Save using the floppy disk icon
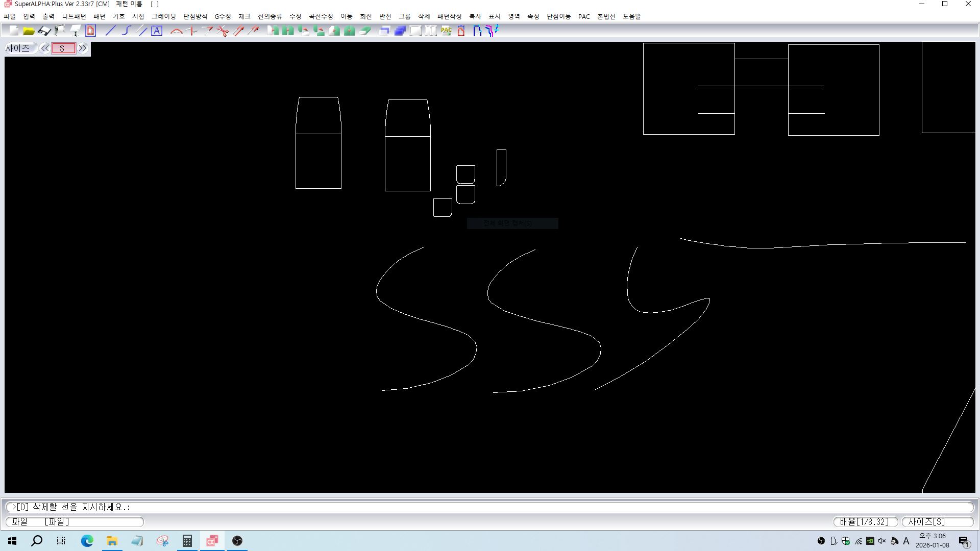 pos(44,31)
